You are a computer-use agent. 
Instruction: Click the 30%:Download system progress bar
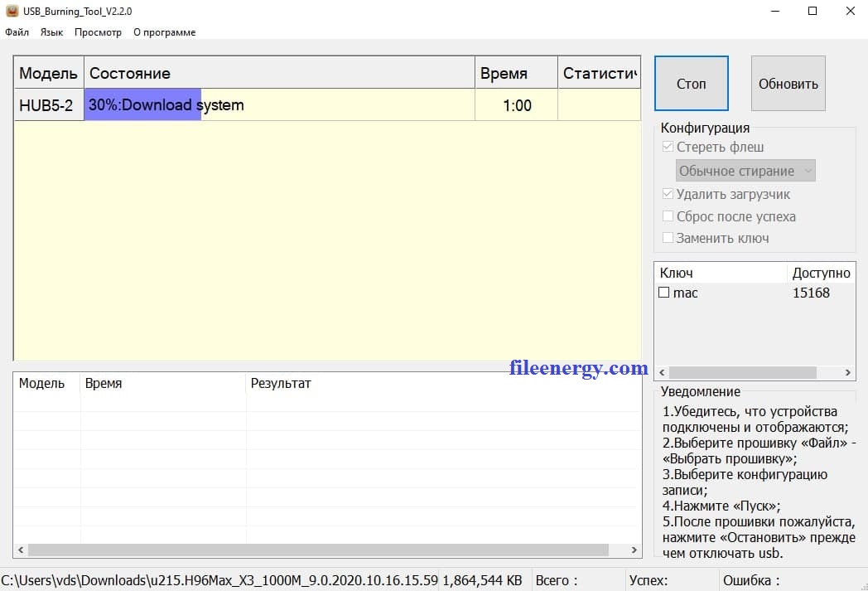click(279, 104)
